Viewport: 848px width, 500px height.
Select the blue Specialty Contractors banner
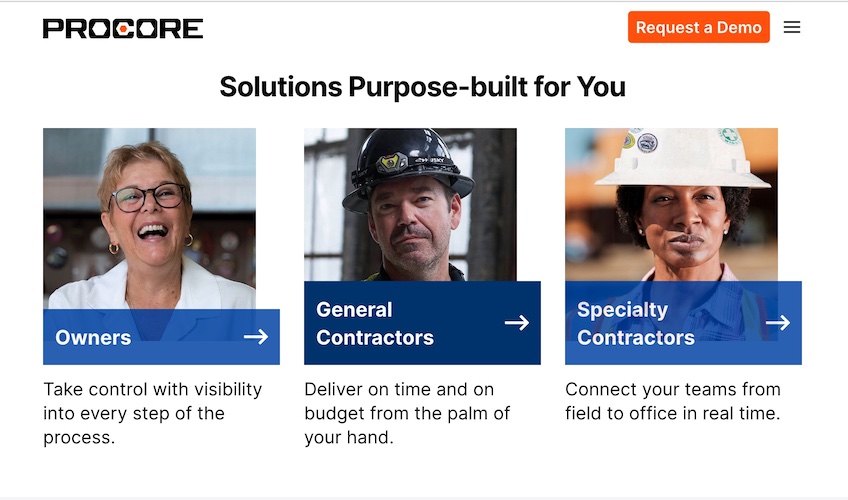[x=683, y=323]
